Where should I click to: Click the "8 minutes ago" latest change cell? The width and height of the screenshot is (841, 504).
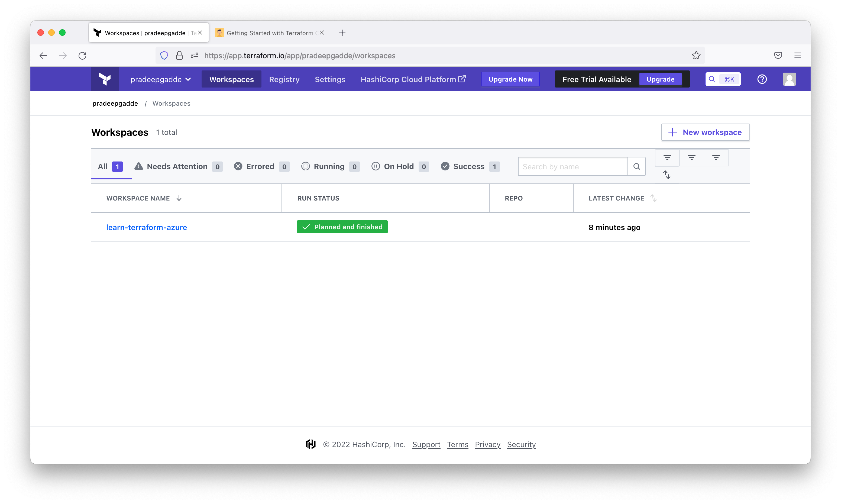tap(614, 227)
